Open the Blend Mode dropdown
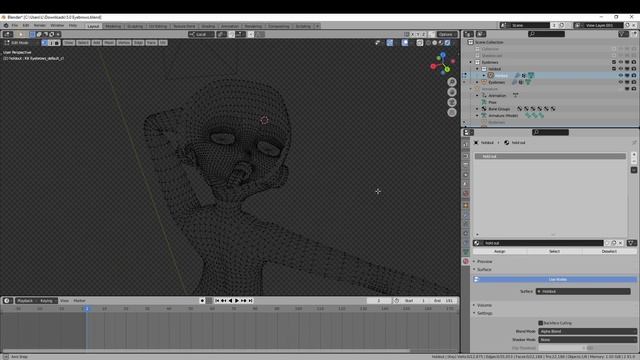Image resolution: width=640 pixels, height=360 pixels. pyautogui.click(x=587, y=331)
